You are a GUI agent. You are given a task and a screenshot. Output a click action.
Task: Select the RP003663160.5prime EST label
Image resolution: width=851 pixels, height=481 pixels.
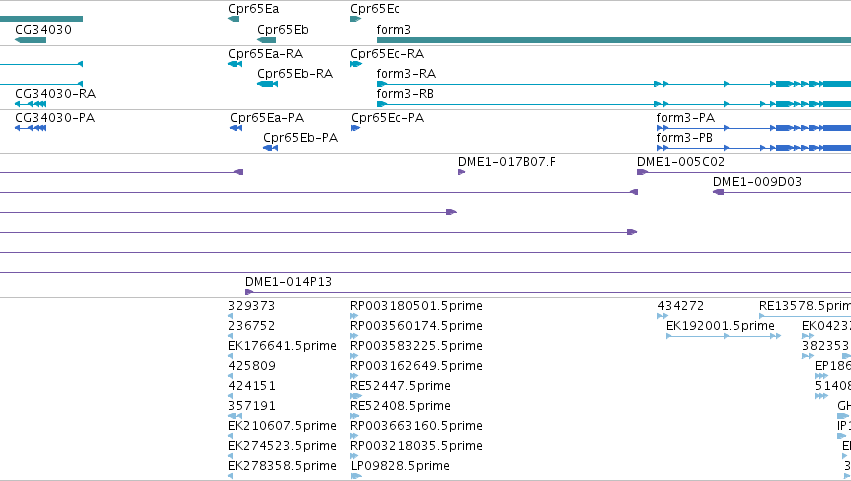[416, 426]
